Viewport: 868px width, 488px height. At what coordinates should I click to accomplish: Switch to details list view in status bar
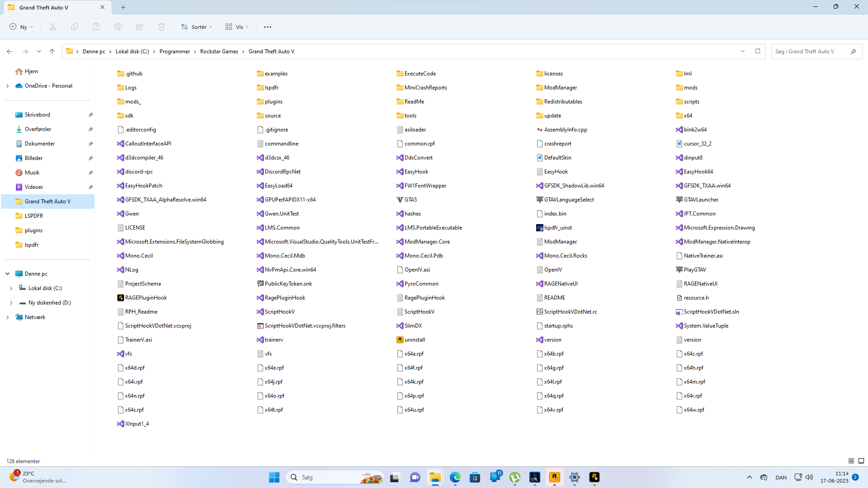pos(851,461)
